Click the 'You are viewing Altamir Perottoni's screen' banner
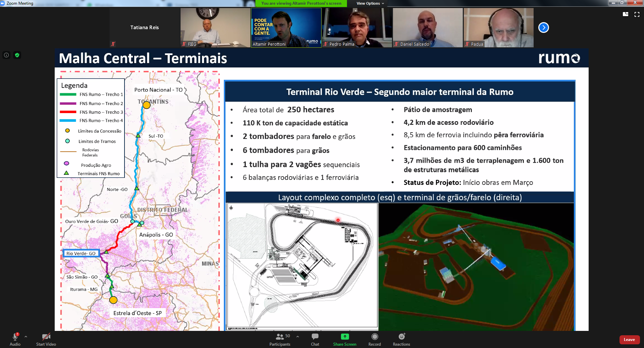The height and width of the screenshot is (348, 644). (301, 3)
